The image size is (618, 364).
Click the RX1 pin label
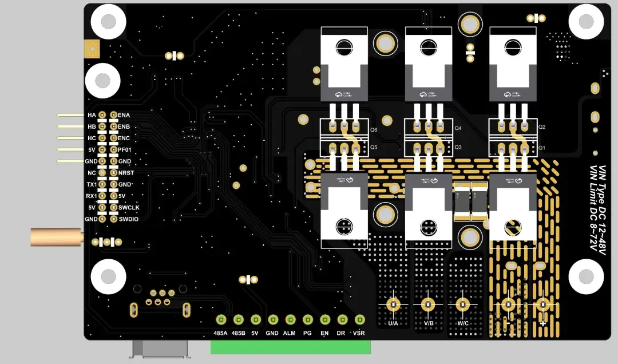[92, 196]
